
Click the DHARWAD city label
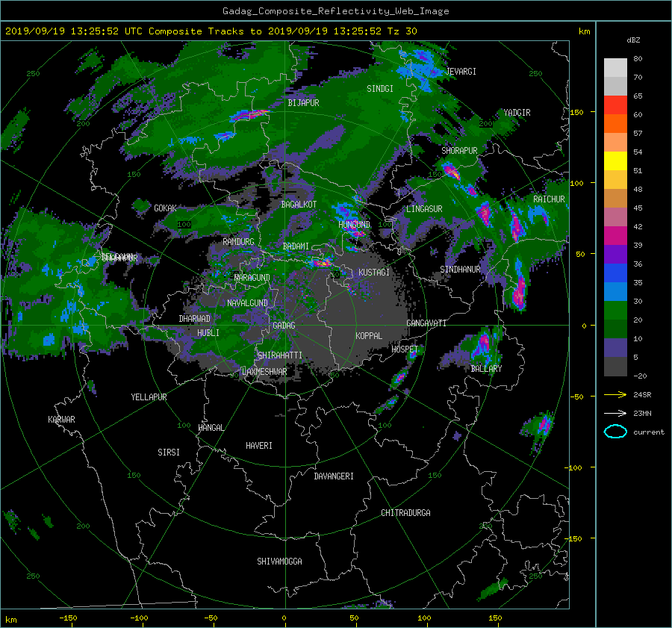coord(195,319)
